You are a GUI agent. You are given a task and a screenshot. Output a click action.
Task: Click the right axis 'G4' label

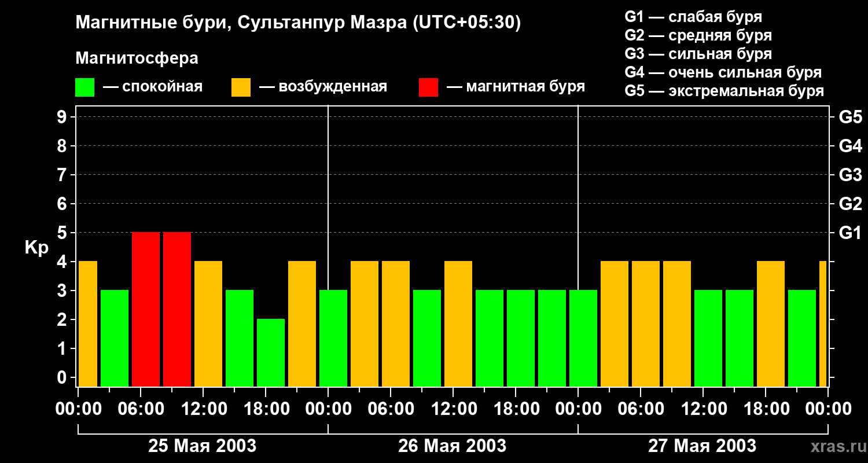[851, 146]
